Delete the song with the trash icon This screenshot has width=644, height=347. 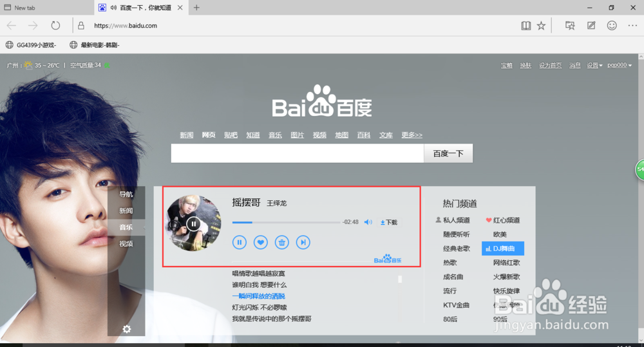pos(282,242)
